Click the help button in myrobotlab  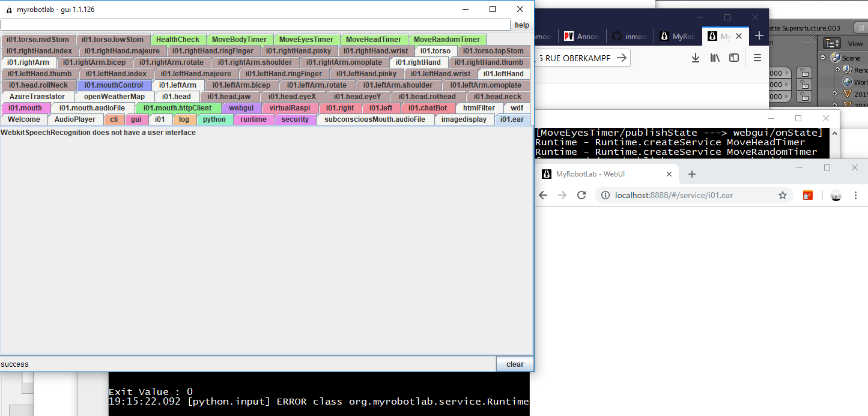[522, 25]
